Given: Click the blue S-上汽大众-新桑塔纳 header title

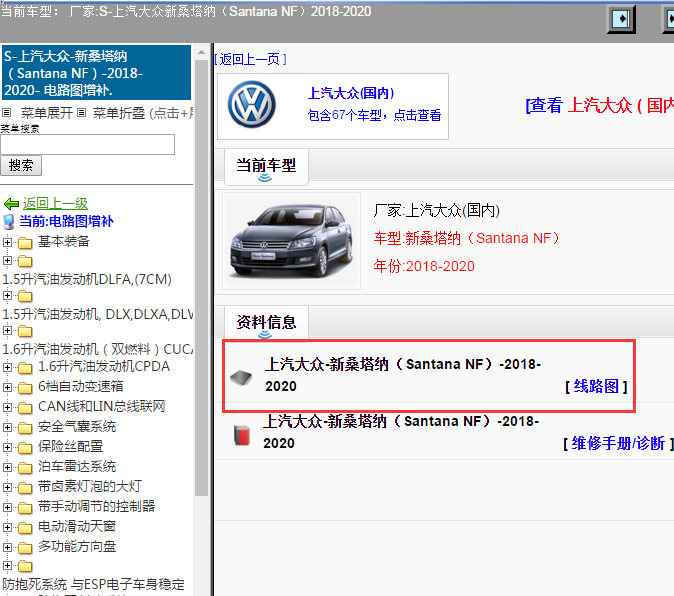Looking at the screenshot, I should (x=96, y=73).
